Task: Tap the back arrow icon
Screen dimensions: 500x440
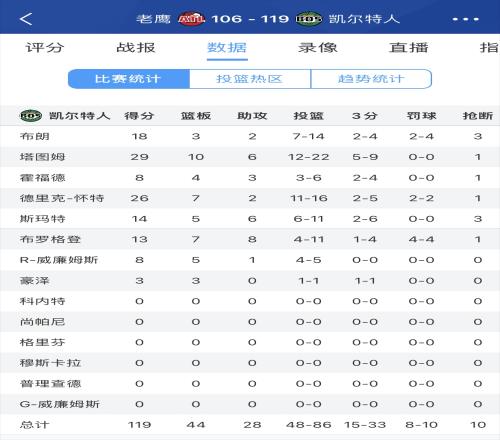Action: tap(26, 19)
